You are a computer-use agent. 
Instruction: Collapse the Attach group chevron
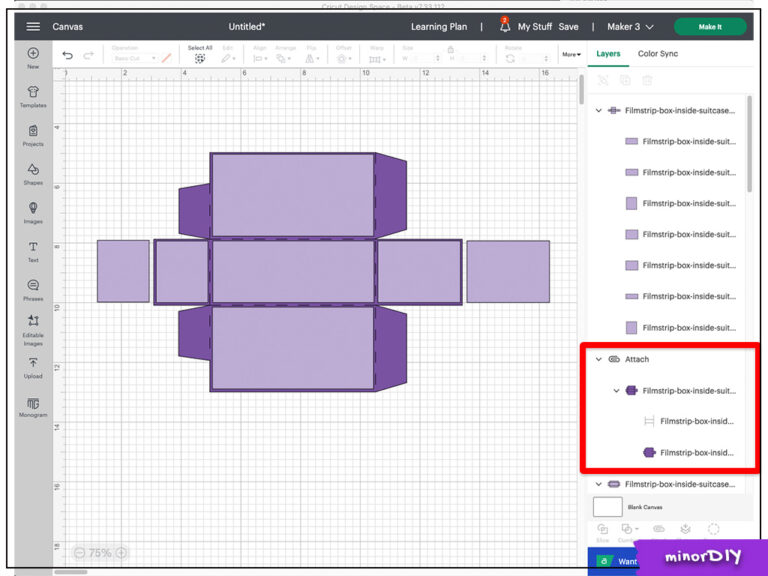pos(599,359)
